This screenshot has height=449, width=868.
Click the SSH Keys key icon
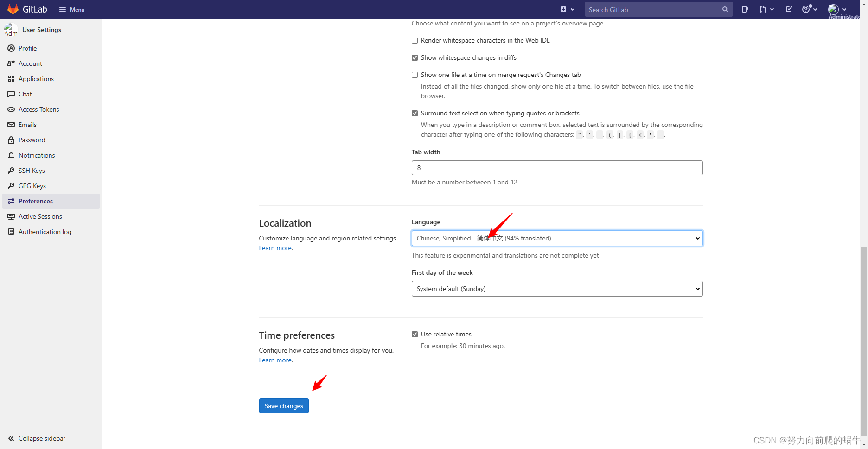pos(11,171)
